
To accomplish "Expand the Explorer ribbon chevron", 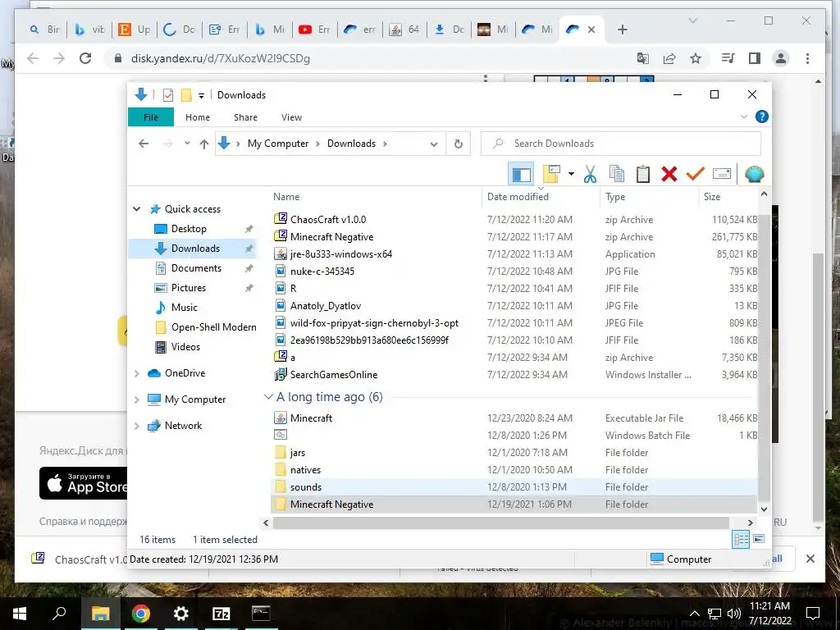I will click(743, 116).
